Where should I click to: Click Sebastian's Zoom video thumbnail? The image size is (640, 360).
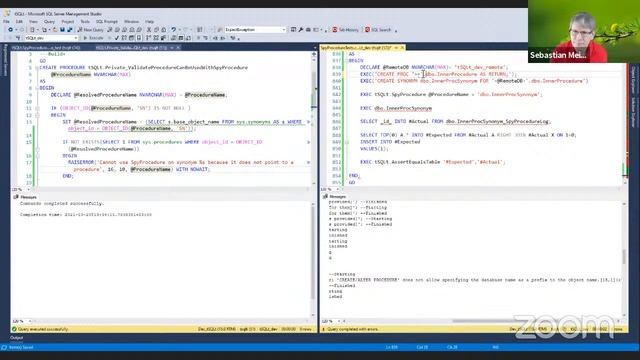click(x=584, y=31)
